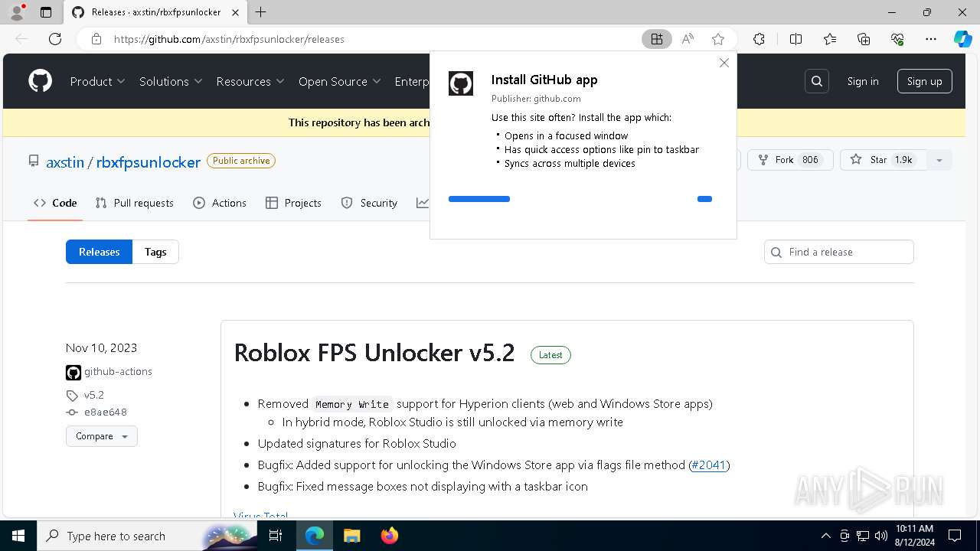
Task: Open Read aloud icon in address bar
Action: 688,39
